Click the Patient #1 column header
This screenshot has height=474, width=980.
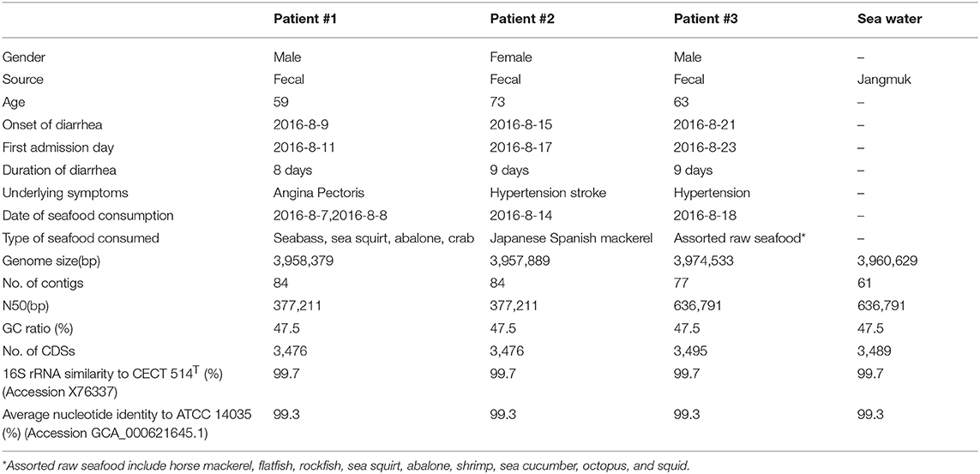(x=302, y=31)
